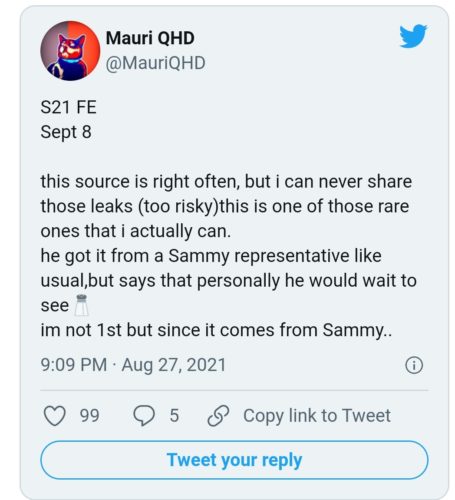455x500 pixels.
Task: Click the salt shaker emoji
Action: point(81,305)
